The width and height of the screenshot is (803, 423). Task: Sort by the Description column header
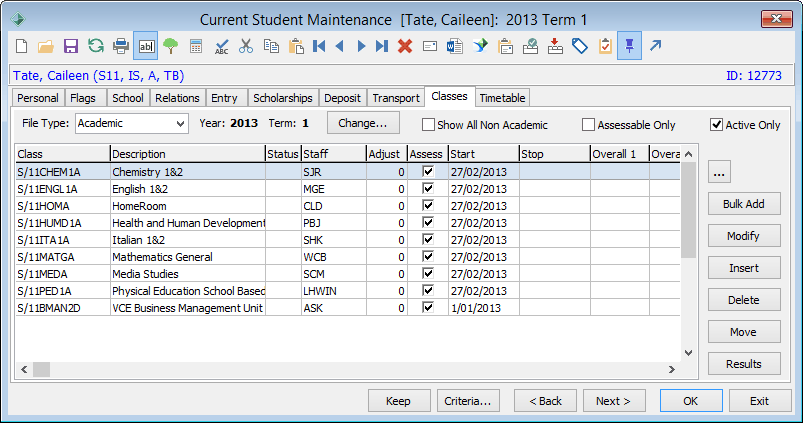point(187,154)
